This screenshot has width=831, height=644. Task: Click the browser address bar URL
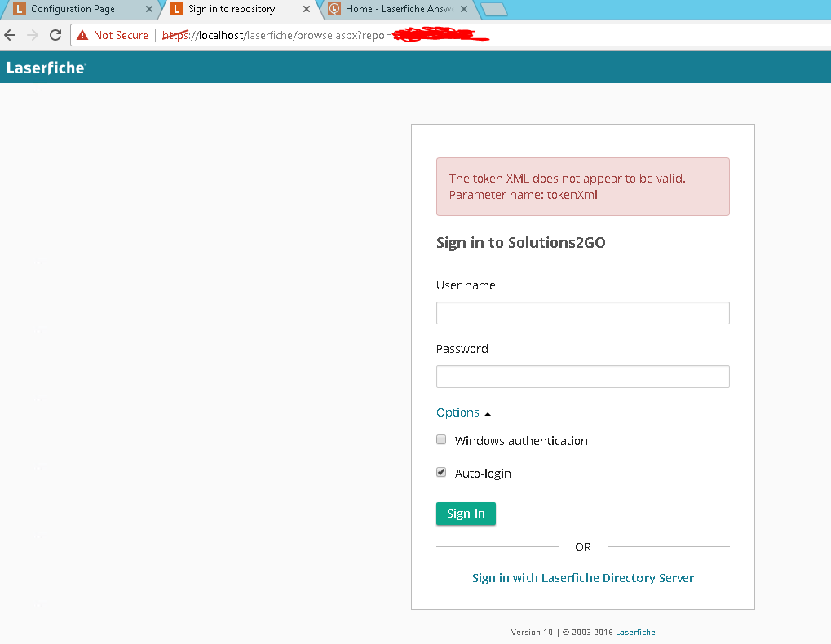[x=325, y=36]
